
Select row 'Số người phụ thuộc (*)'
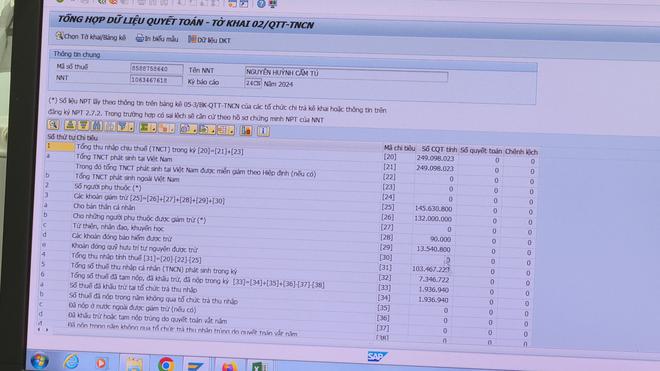(108, 187)
